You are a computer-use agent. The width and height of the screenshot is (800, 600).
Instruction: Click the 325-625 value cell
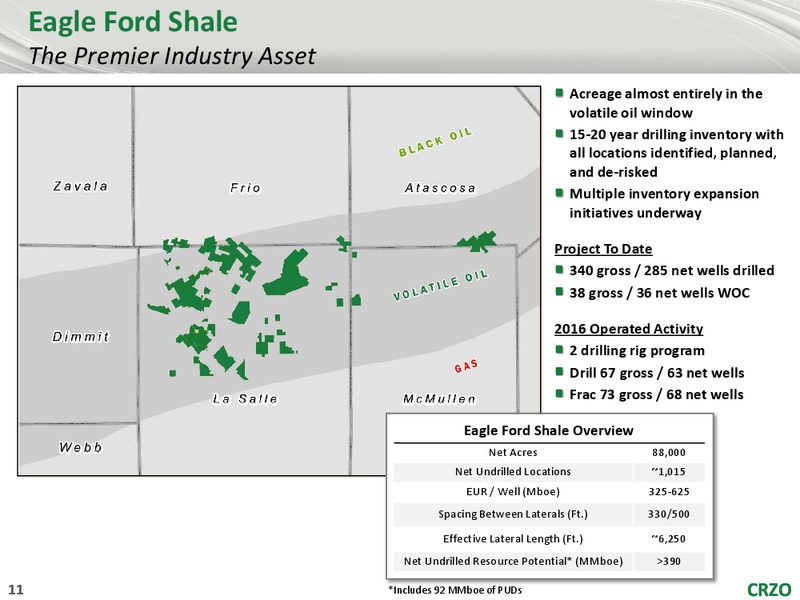[668, 492]
